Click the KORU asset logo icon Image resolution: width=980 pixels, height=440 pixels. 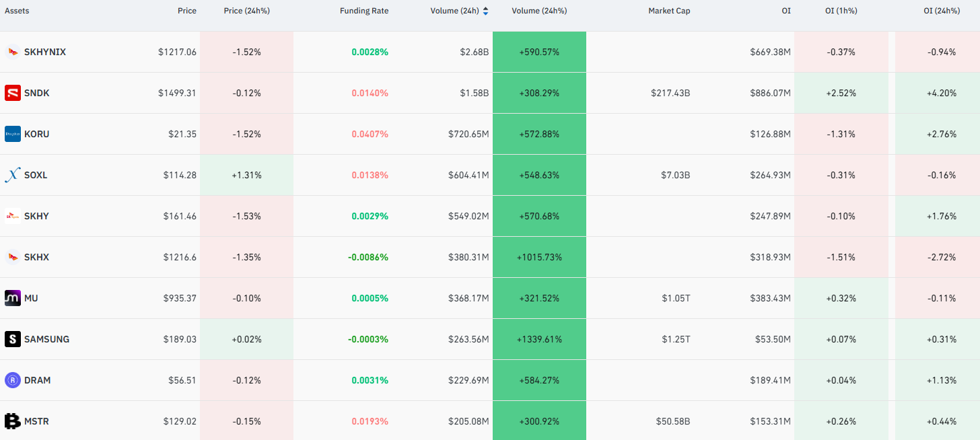pos(13,134)
